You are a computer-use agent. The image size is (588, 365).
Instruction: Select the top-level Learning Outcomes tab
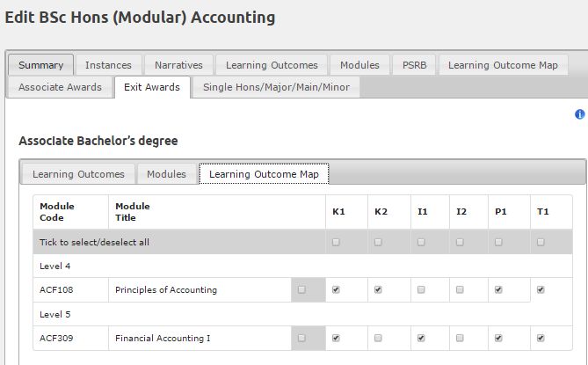[272, 65]
